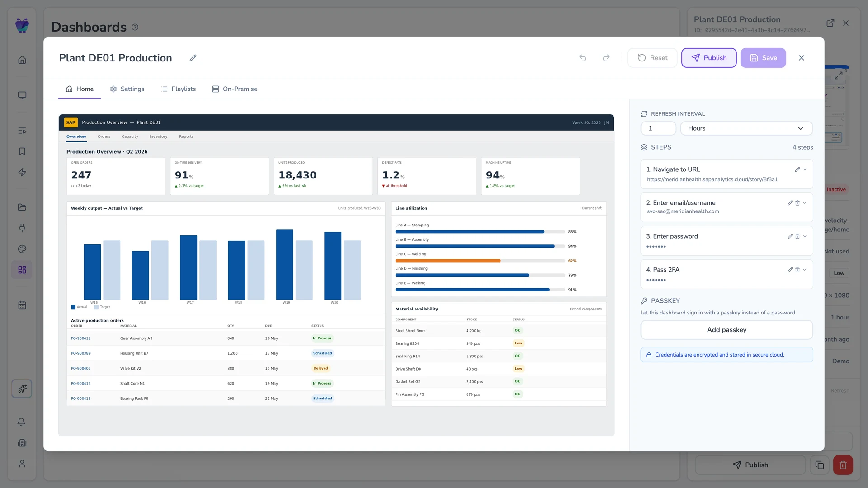868x488 pixels.
Task: Click the dashboard preview thumbnail
Action: coord(336,275)
